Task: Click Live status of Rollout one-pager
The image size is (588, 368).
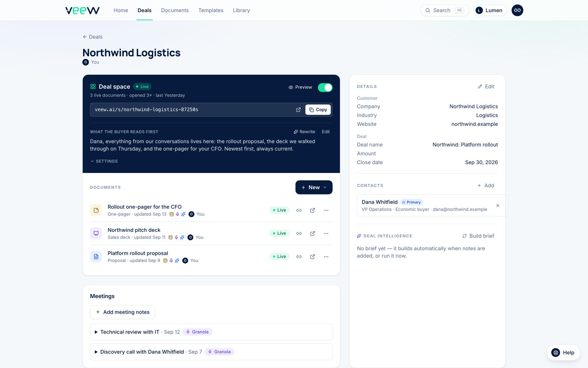Action: click(x=280, y=210)
